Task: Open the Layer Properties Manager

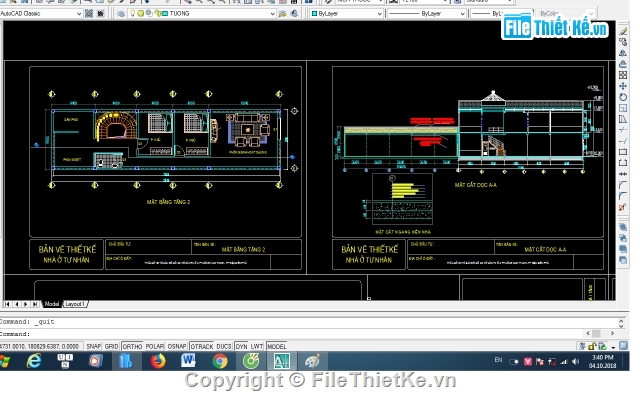Action: 121,13
